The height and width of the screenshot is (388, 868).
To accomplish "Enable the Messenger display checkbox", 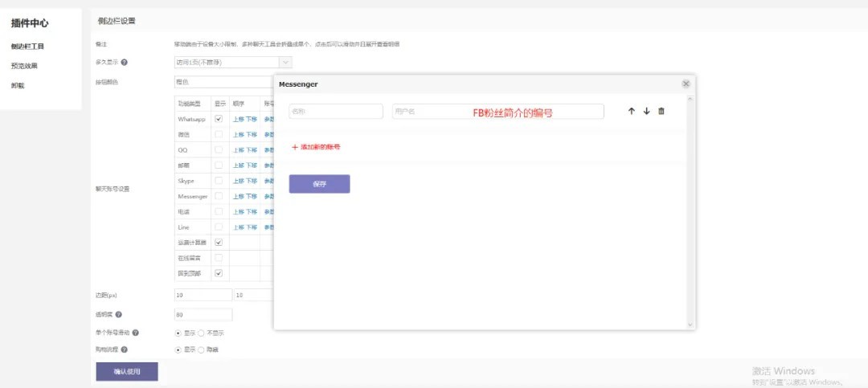I will tap(219, 196).
